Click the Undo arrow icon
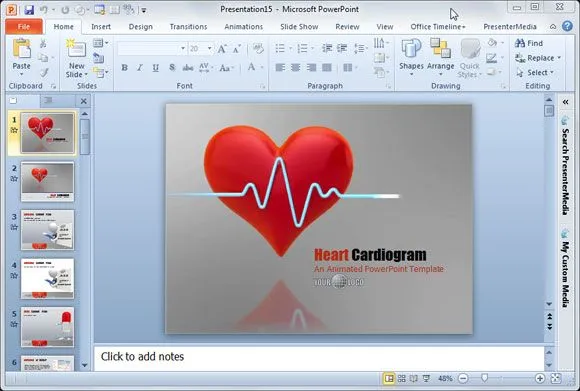Image resolution: width=580 pixels, height=391 pixels. 44,10
